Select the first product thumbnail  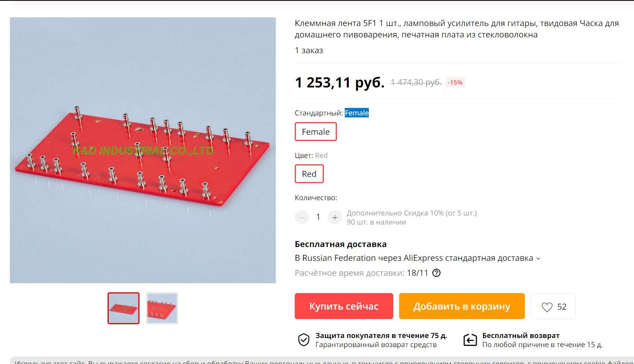(x=123, y=308)
